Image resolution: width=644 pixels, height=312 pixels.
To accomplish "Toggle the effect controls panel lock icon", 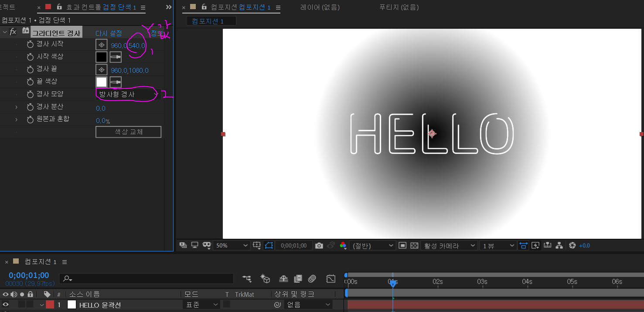I will click(x=59, y=7).
